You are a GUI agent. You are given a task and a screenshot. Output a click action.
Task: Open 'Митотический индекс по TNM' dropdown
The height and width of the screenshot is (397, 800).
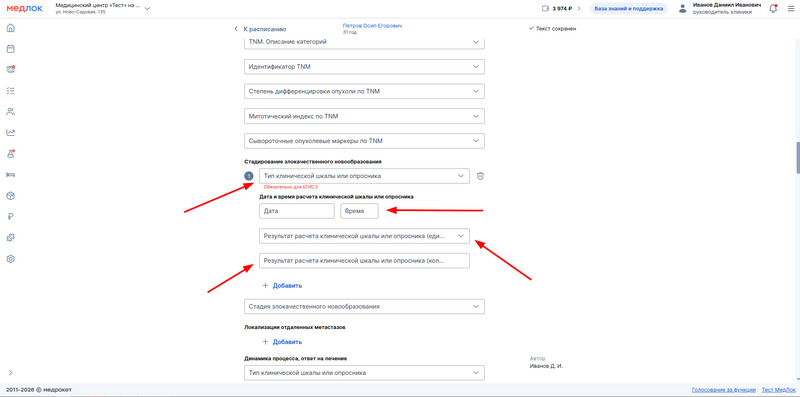(x=364, y=116)
